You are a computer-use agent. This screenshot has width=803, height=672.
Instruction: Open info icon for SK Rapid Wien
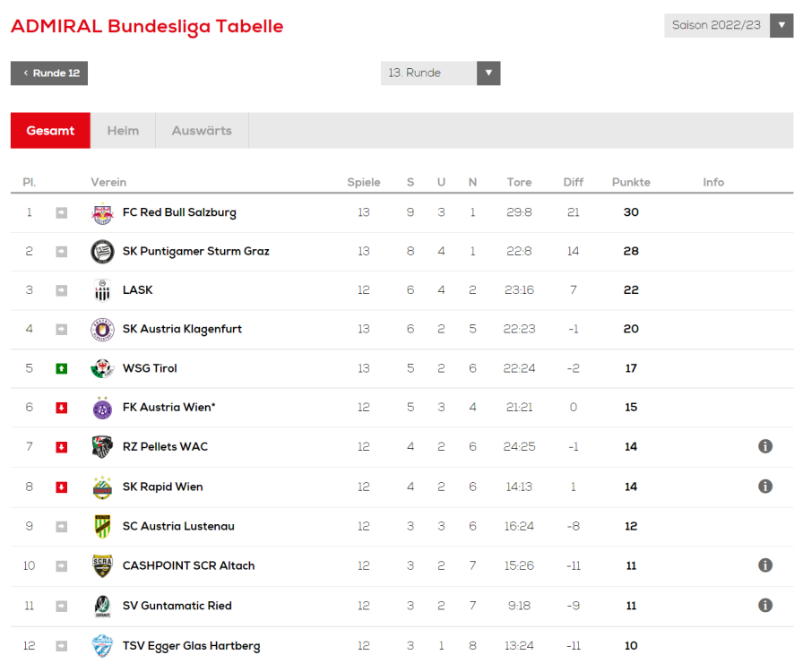click(765, 486)
